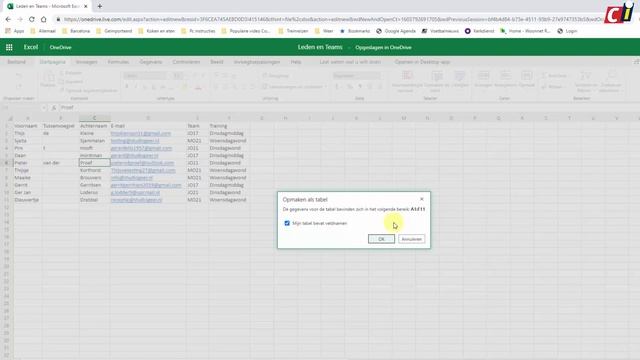Screen dimensions: 640x360
Task: Click Samenvoegen en centreren
Action: click(x=295, y=87)
